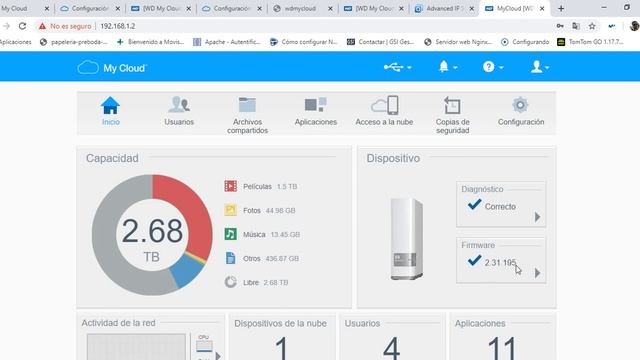The image size is (640, 360).
Task: Open the user account dropdown
Action: pyautogui.click(x=540, y=67)
